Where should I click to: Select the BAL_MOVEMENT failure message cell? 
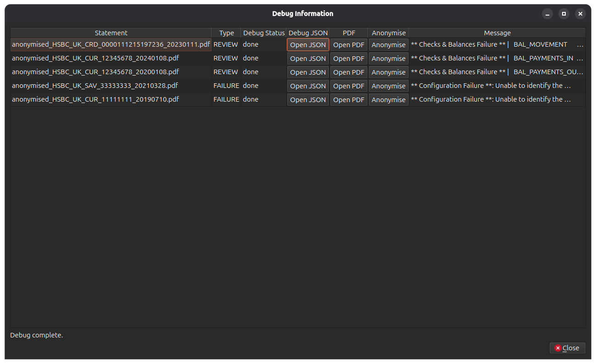point(497,44)
